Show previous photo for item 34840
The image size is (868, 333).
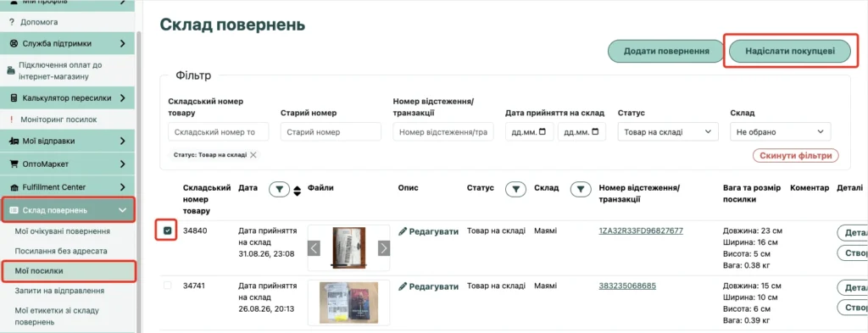coord(314,247)
